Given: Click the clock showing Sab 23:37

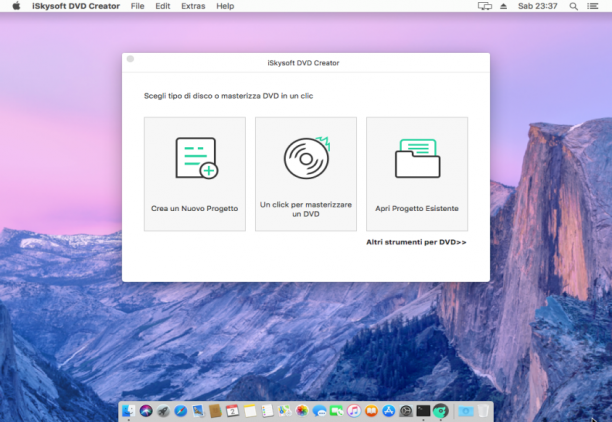Looking at the screenshot, I should (x=537, y=6).
